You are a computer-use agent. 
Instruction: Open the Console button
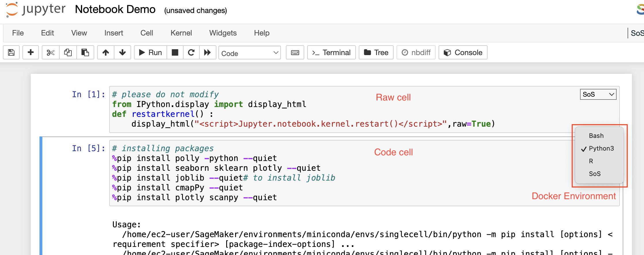tap(463, 52)
